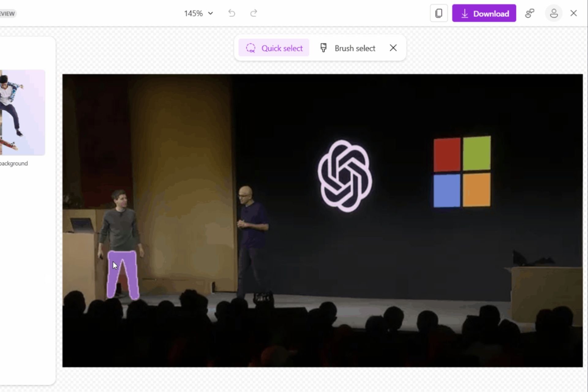Image resolution: width=588 pixels, height=392 pixels.
Task: Click the Microsoft logo in the image
Action: point(462,172)
